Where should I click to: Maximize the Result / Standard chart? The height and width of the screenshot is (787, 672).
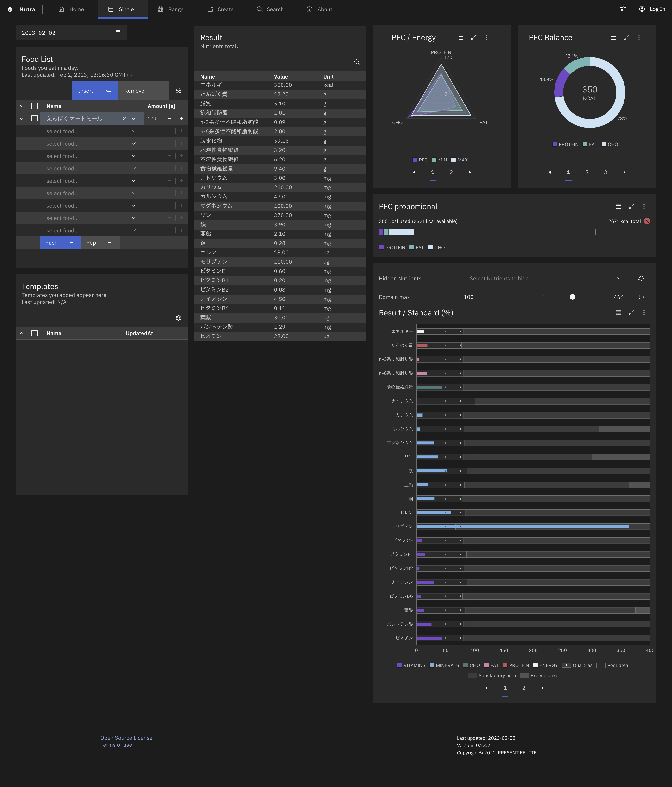631,313
